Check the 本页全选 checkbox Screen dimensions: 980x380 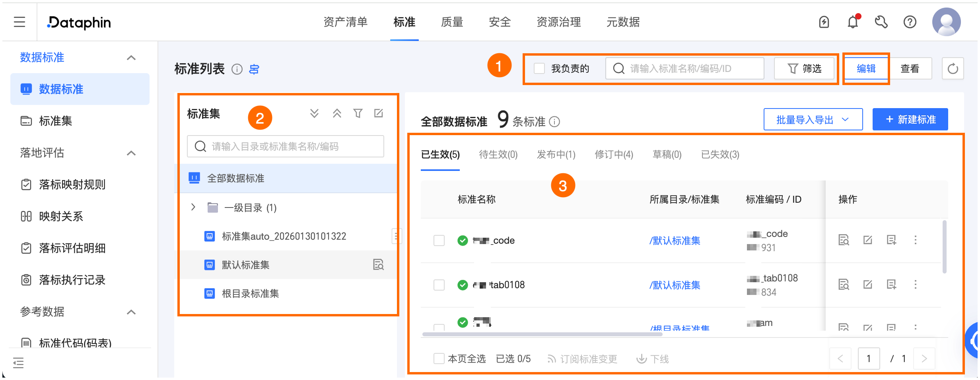[439, 359]
